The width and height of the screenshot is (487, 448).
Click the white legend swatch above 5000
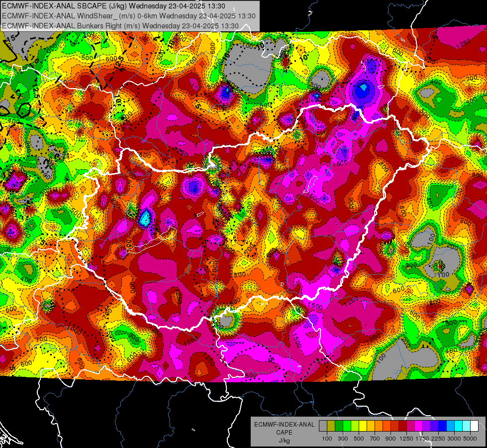click(x=474, y=426)
